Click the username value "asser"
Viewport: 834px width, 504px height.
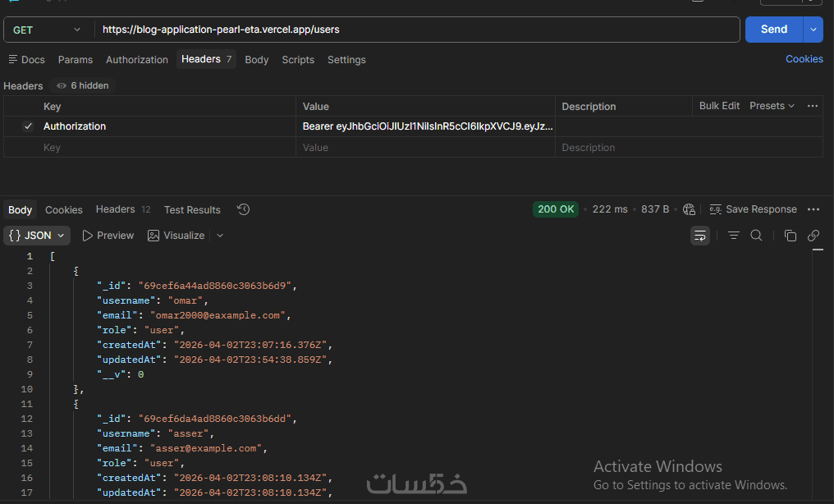pyautogui.click(x=188, y=433)
